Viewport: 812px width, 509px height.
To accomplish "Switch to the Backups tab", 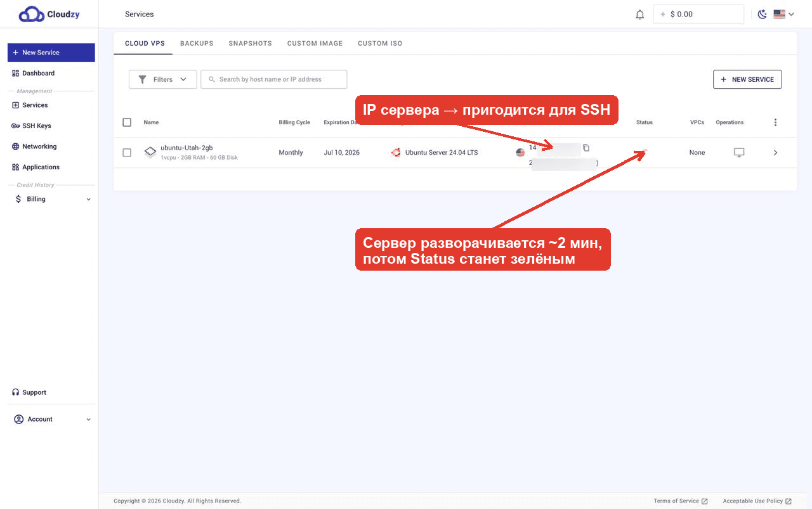I will click(x=197, y=44).
